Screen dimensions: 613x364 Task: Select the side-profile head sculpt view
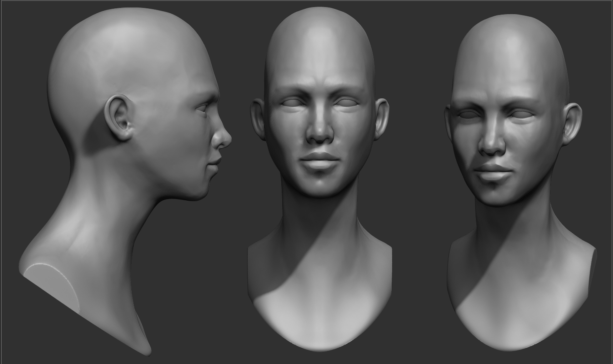125,181
